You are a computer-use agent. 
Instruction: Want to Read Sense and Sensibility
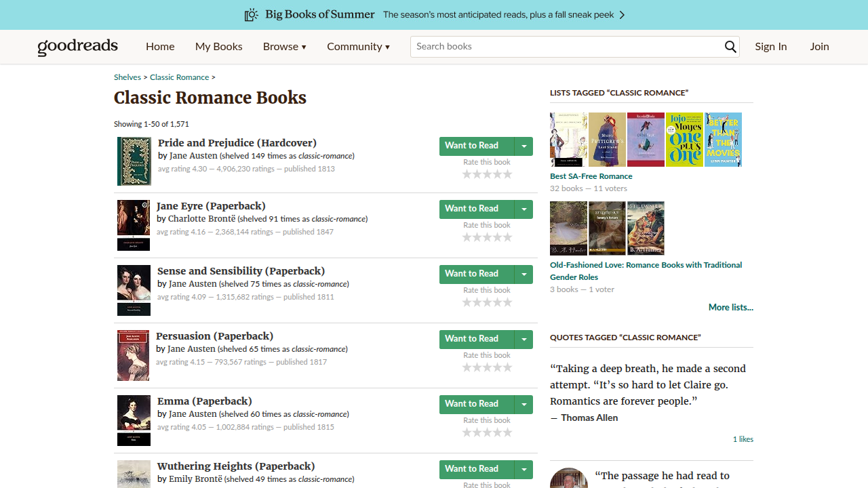pos(477,274)
